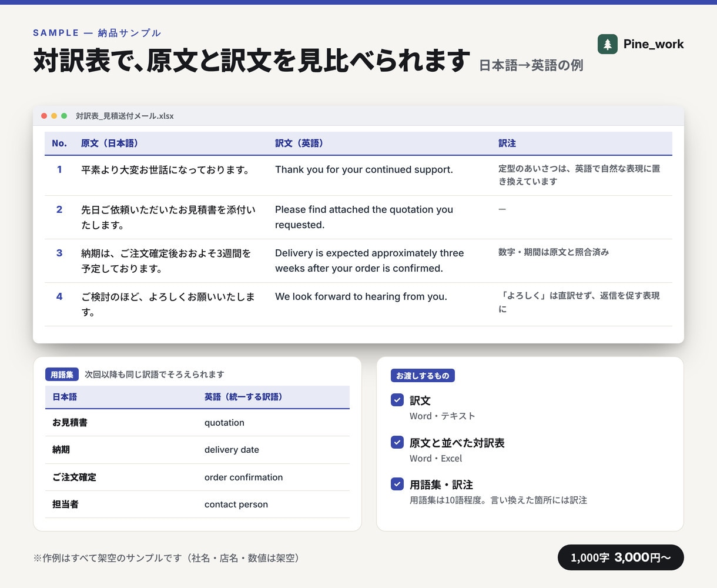The image size is (717, 588).
Task: Click the note 「よろしく」は直訳せず、返信を促す表現に
Action: (x=579, y=302)
